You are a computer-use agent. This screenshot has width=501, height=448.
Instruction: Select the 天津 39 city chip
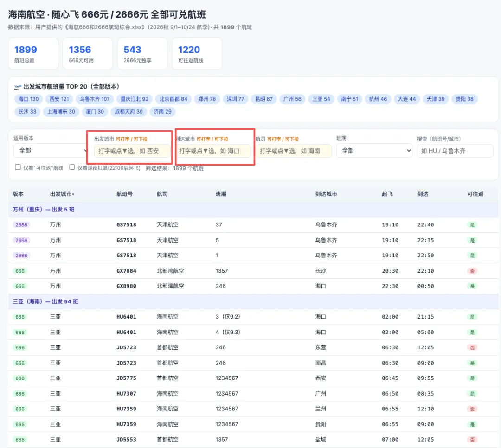click(436, 99)
